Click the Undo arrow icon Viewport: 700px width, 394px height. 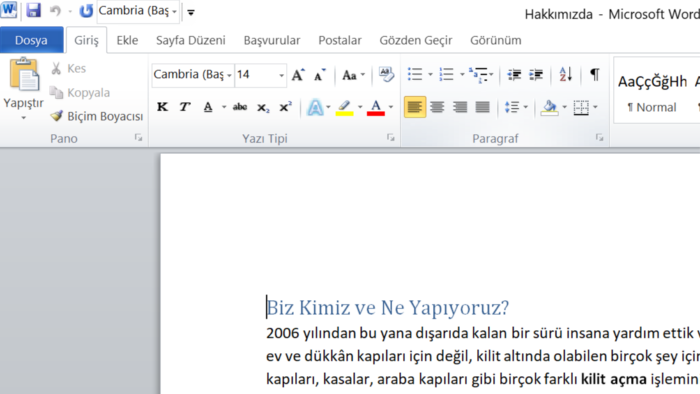pos(55,11)
